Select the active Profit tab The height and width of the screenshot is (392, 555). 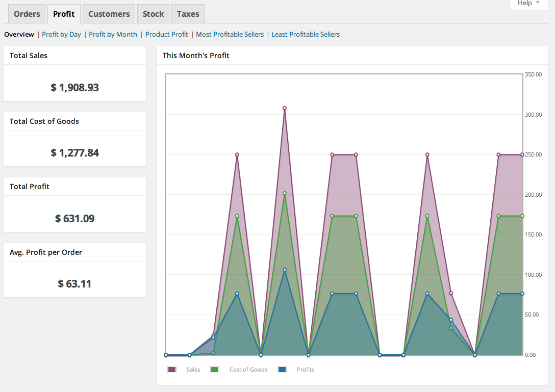point(64,14)
